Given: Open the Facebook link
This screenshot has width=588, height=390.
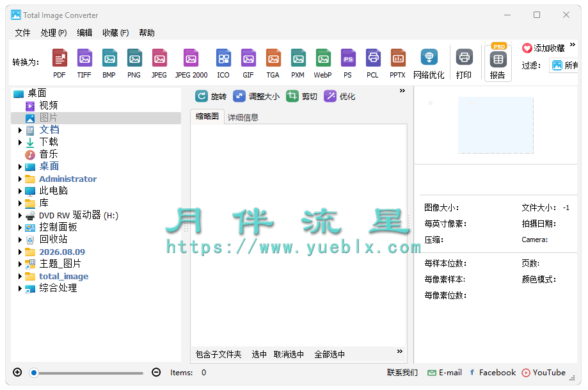Looking at the screenshot, I should coord(493,372).
